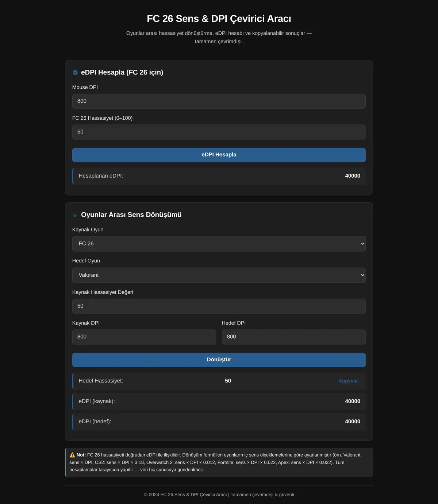Viewport: 438px width, 504px height.
Task: Click the Hesaplanan eDPI value 40000
Action: coord(353,176)
